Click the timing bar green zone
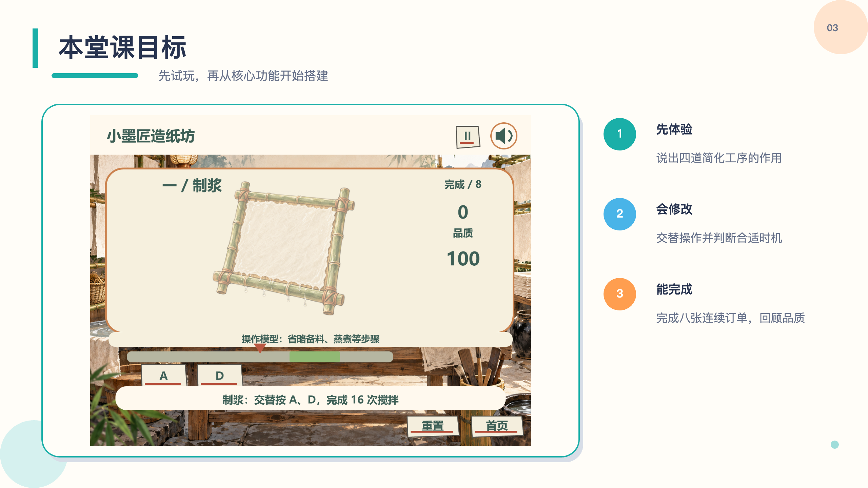The height and width of the screenshot is (488, 868). (x=314, y=357)
